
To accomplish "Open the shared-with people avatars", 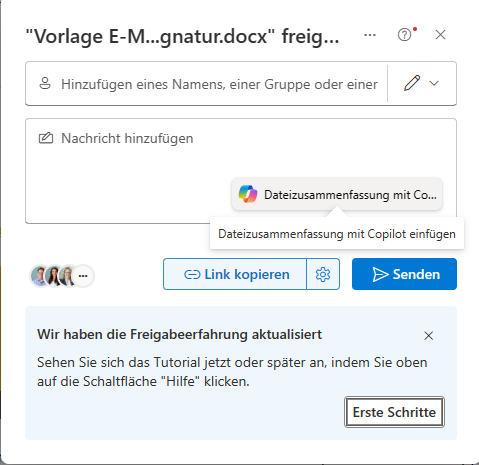I will (62, 276).
